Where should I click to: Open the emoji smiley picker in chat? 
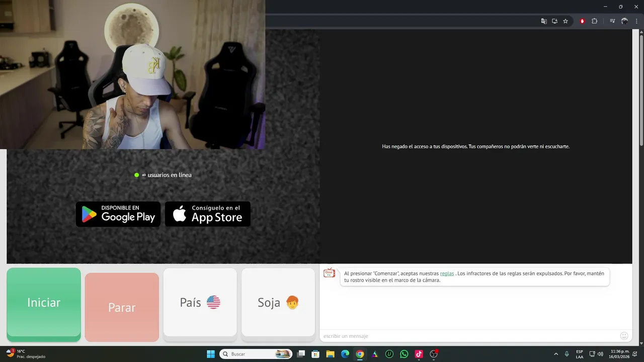pos(624,336)
